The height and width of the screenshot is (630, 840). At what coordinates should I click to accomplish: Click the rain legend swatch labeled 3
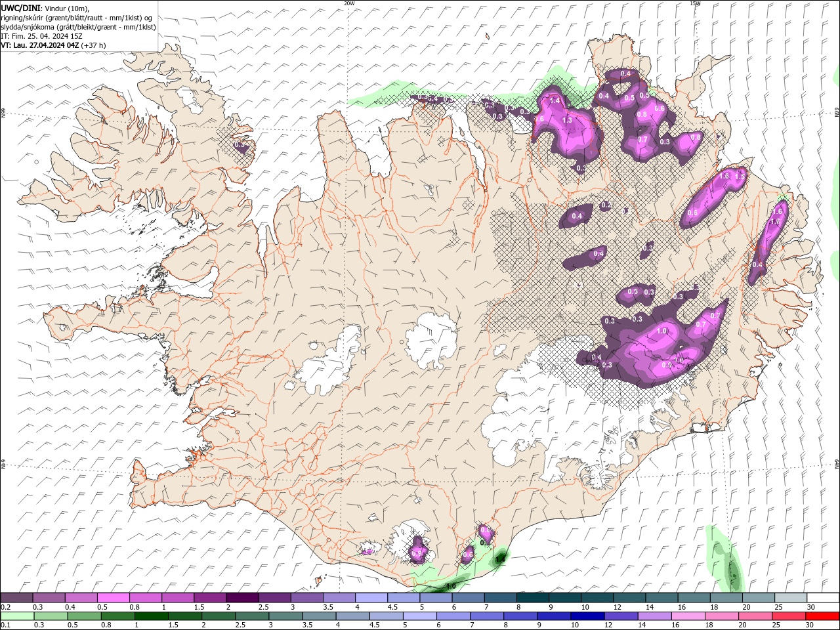285,616
